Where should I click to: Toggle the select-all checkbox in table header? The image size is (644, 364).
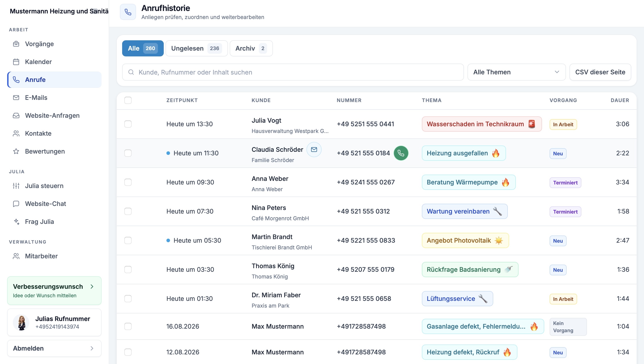pos(128,100)
